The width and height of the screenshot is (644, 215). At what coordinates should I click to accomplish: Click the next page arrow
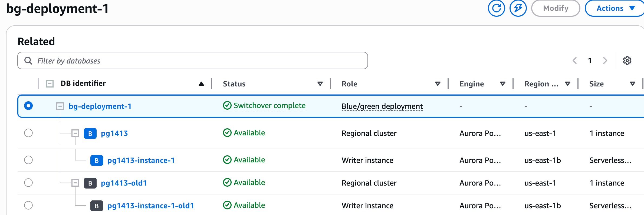(605, 61)
